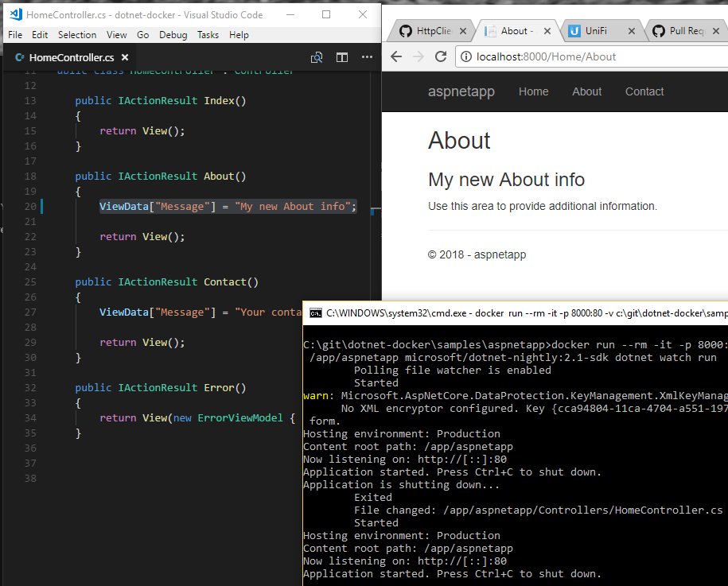Open the Tasks menu

(x=207, y=34)
